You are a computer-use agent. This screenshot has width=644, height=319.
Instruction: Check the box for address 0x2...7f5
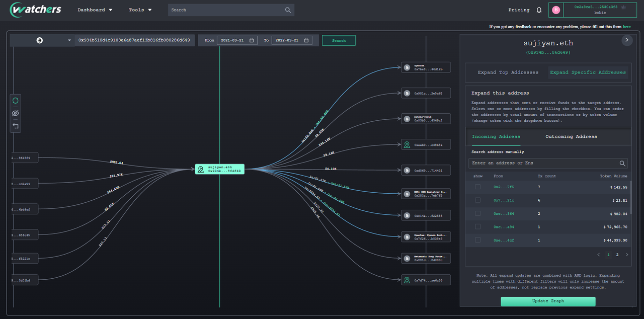pyautogui.click(x=477, y=187)
